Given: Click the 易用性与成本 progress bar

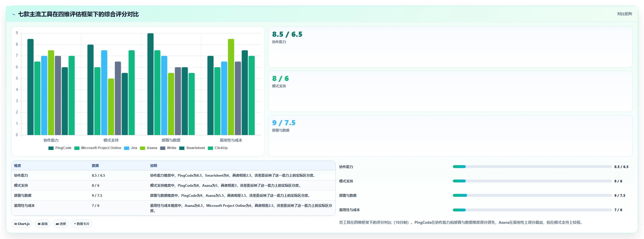Looking at the screenshot, I should [x=532, y=210].
